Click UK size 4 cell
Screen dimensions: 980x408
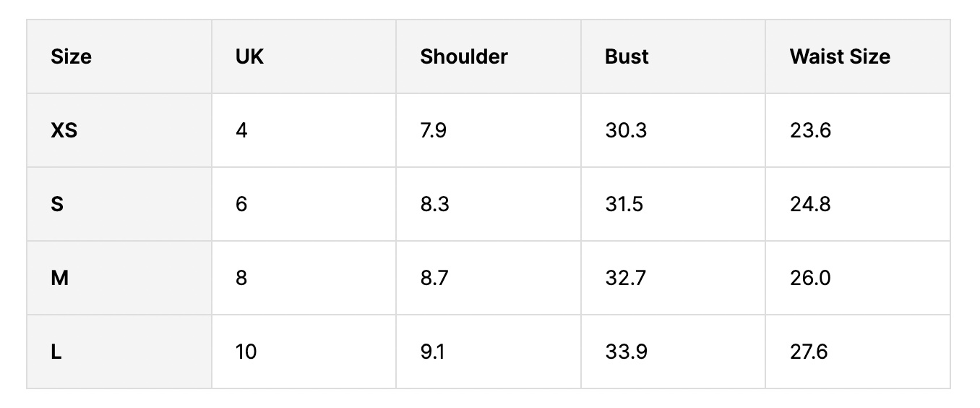241,131
